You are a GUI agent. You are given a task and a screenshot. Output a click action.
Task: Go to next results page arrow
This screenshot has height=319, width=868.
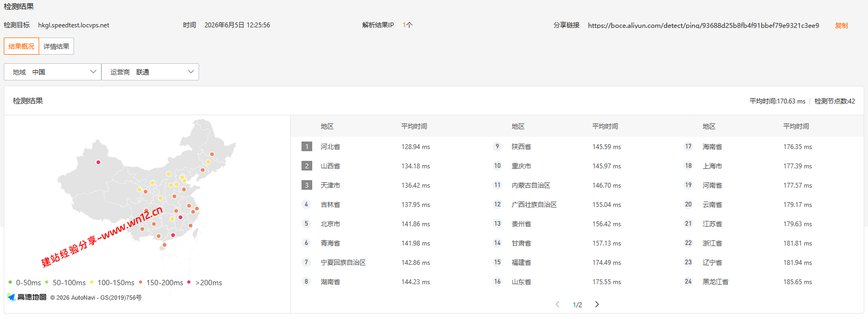click(x=597, y=305)
